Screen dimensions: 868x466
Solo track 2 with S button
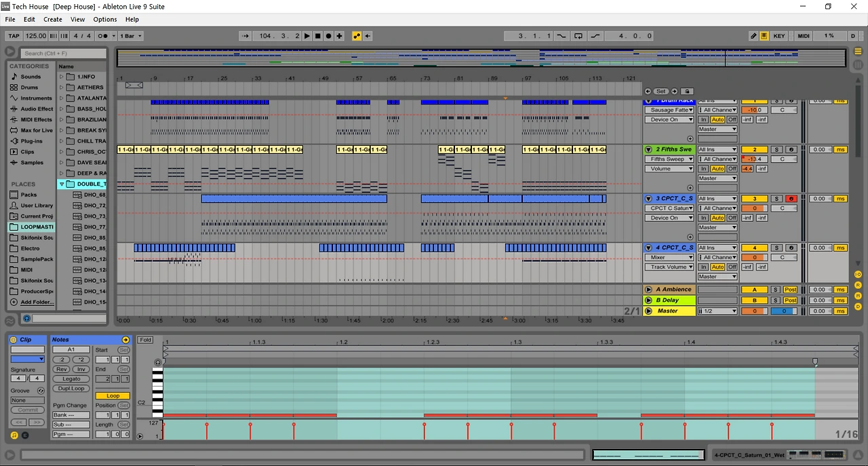click(x=777, y=149)
